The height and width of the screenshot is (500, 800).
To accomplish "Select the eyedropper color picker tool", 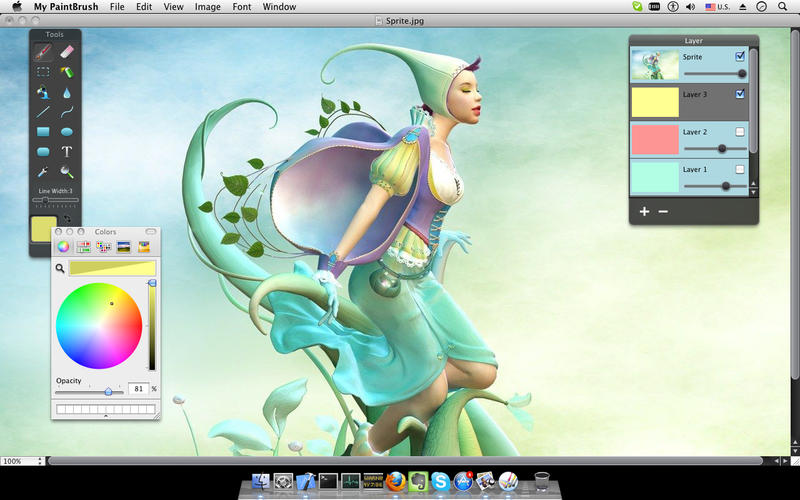I will (x=43, y=172).
